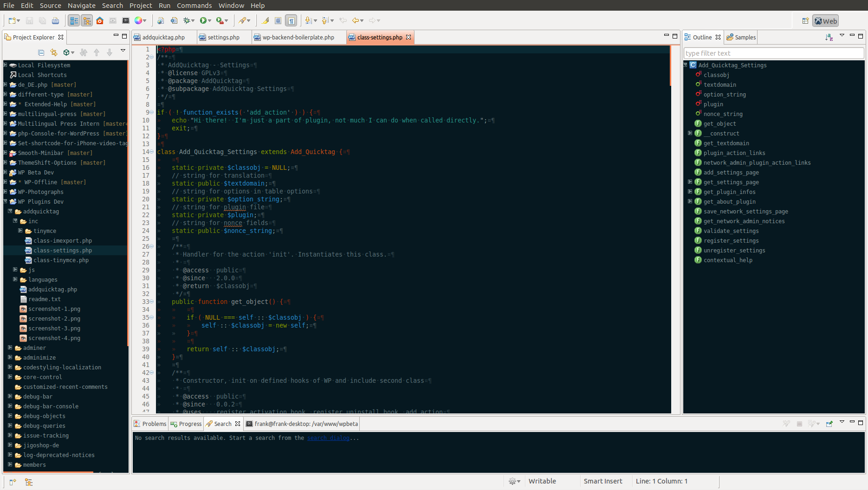Click the Open Web Browser globe icon
Screen dimensions: 868x490
click(x=161, y=20)
